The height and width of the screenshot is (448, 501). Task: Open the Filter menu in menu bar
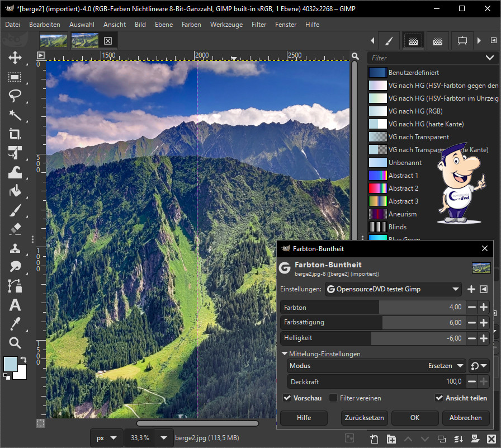(x=259, y=25)
